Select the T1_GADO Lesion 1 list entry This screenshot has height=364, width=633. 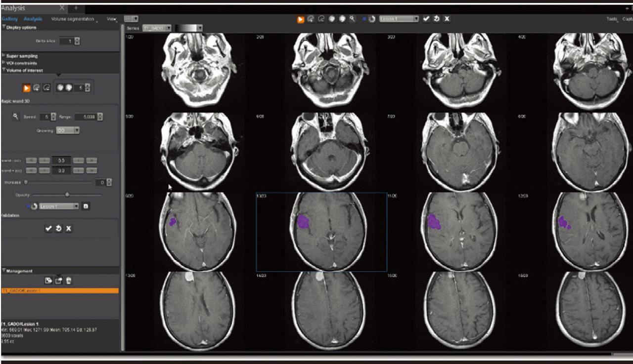pyautogui.click(x=60, y=291)
